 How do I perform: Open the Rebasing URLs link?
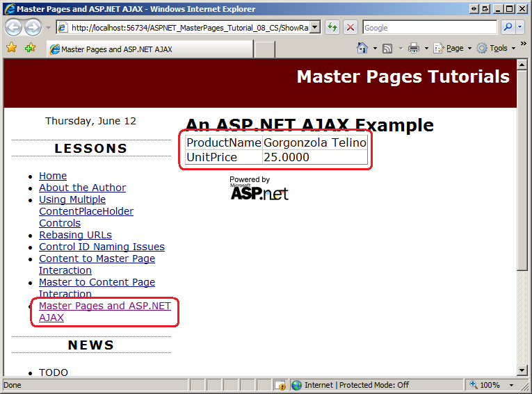click(x=75, y=235)
